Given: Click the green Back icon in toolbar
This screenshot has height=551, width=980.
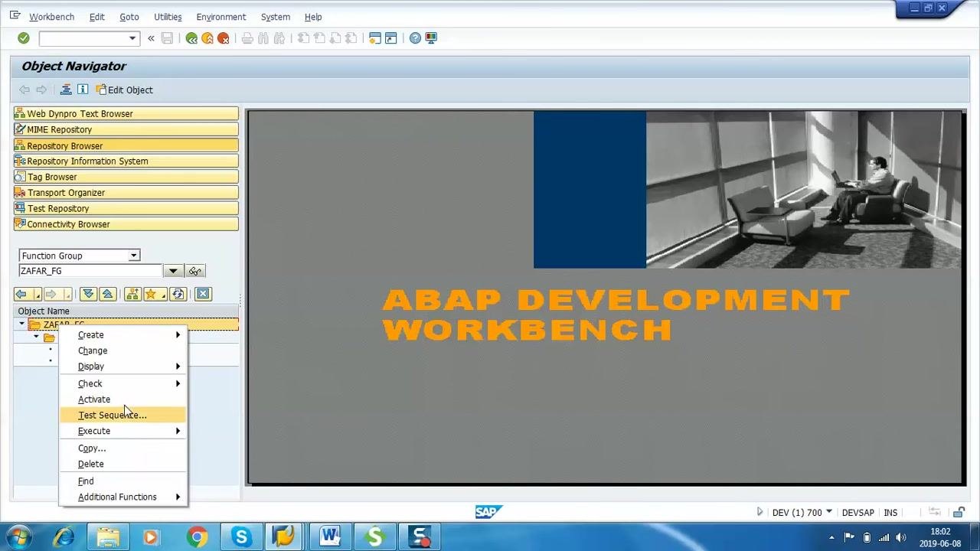Looking at the screenshot, I should pos(191,38).
